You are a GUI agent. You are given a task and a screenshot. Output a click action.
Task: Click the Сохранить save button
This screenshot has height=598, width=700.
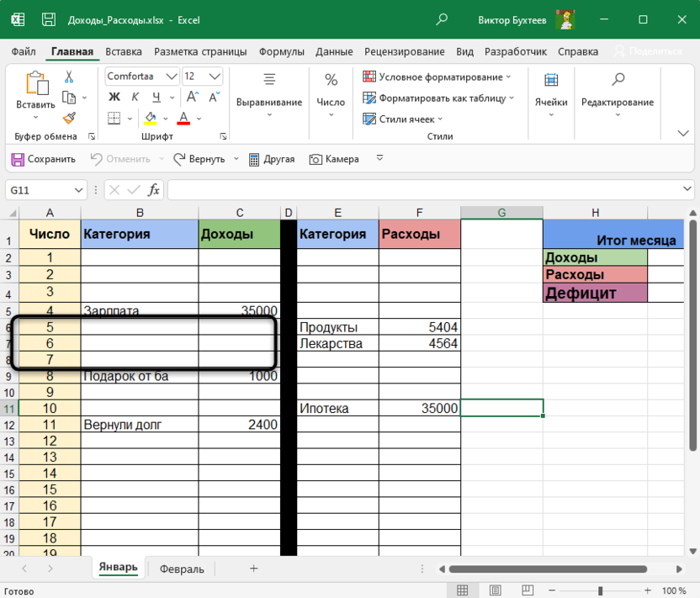[43, 159]
